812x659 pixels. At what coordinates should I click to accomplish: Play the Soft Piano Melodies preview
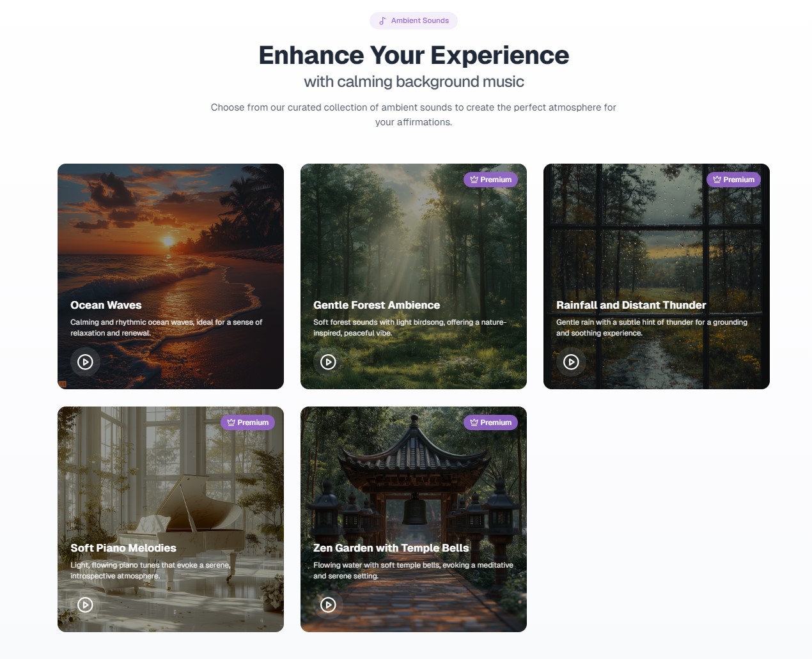(85, 605)
